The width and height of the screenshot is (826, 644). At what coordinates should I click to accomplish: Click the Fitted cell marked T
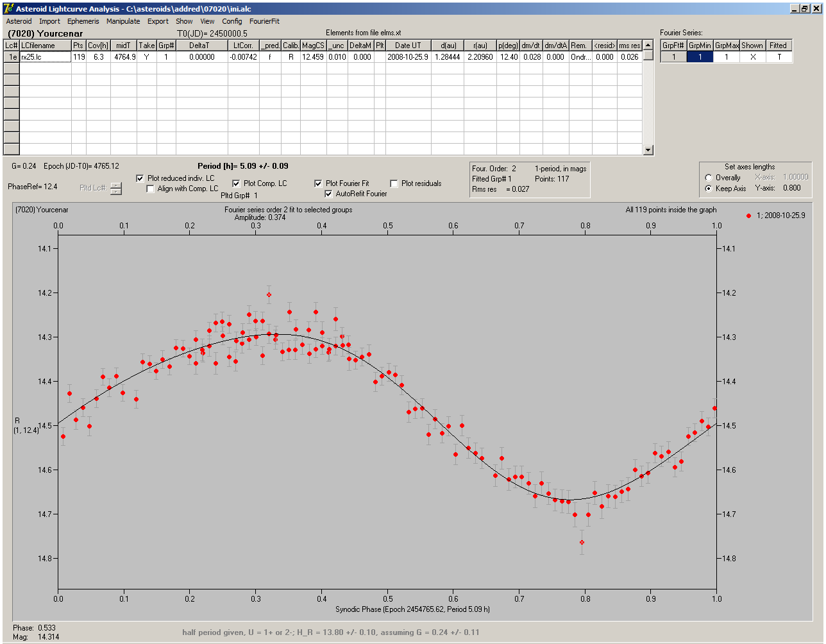779,57
